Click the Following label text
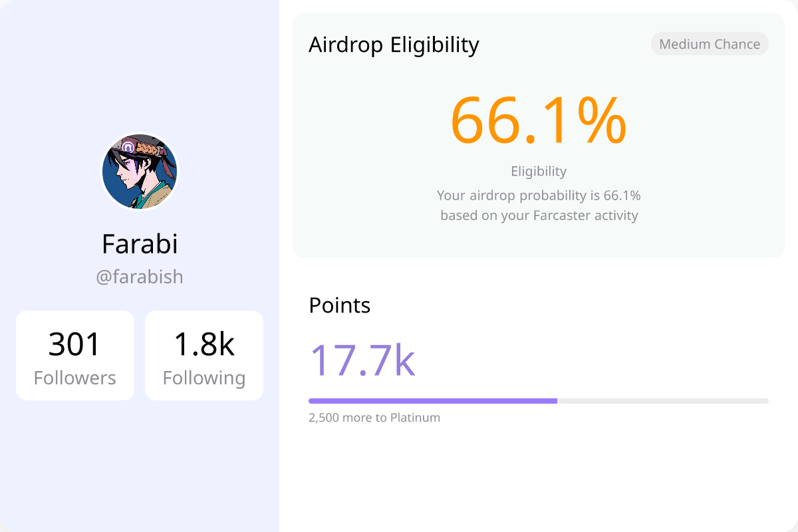Screen dimensions: 798x532 tap(204, 378)
